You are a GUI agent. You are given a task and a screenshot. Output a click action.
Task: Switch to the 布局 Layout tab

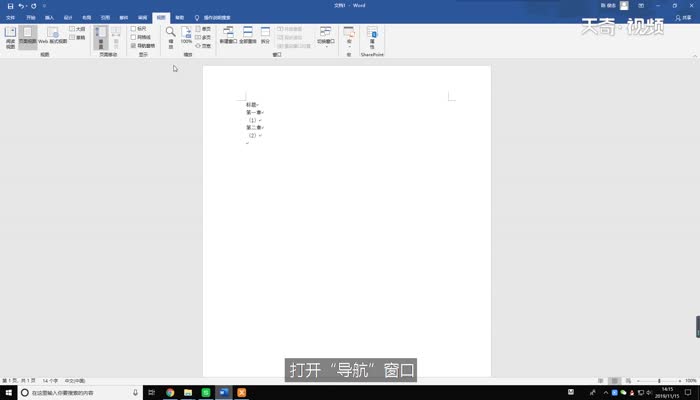tap(87, 18)
